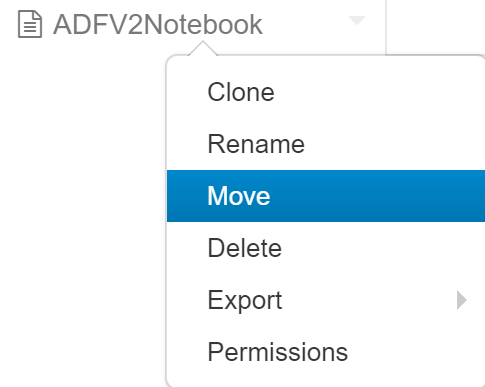The width and height of the screenshot is (485, 387).
Task: Click the vertical column divider beside the caret
Action: point(386,27)
